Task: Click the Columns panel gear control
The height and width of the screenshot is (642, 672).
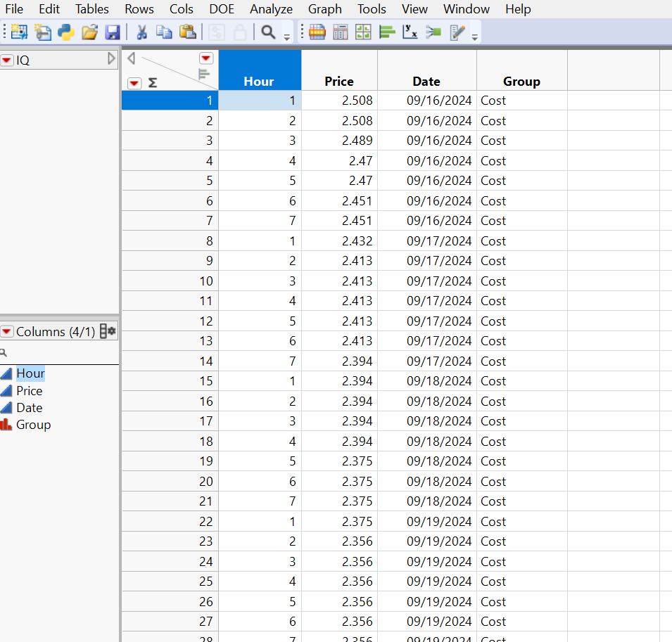Action: point(110,330)
